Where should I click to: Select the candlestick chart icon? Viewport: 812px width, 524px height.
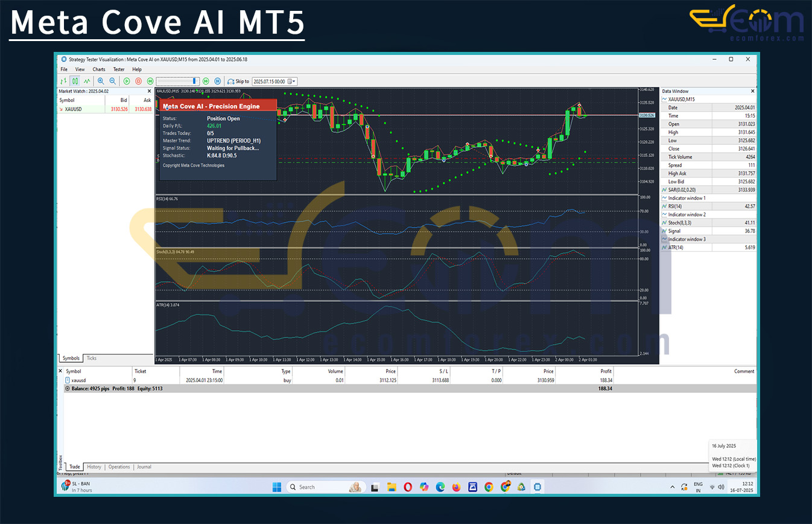75,81
